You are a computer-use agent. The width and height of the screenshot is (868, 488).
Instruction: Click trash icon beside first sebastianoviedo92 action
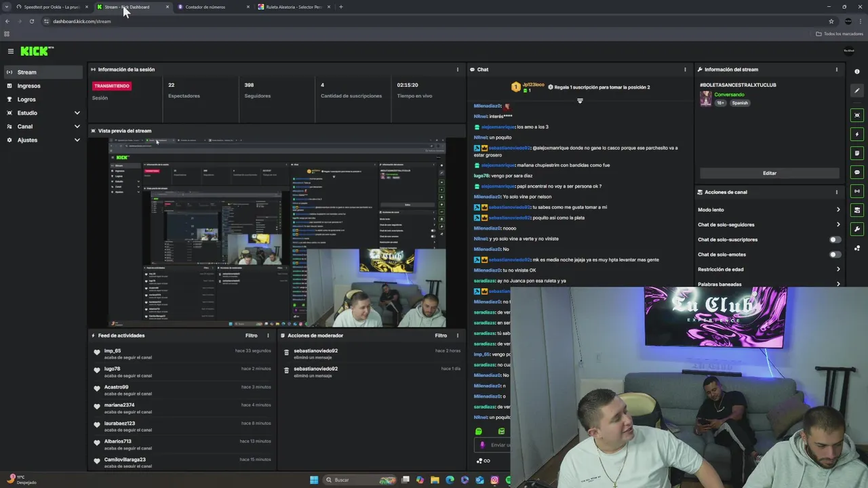point(287,352)
